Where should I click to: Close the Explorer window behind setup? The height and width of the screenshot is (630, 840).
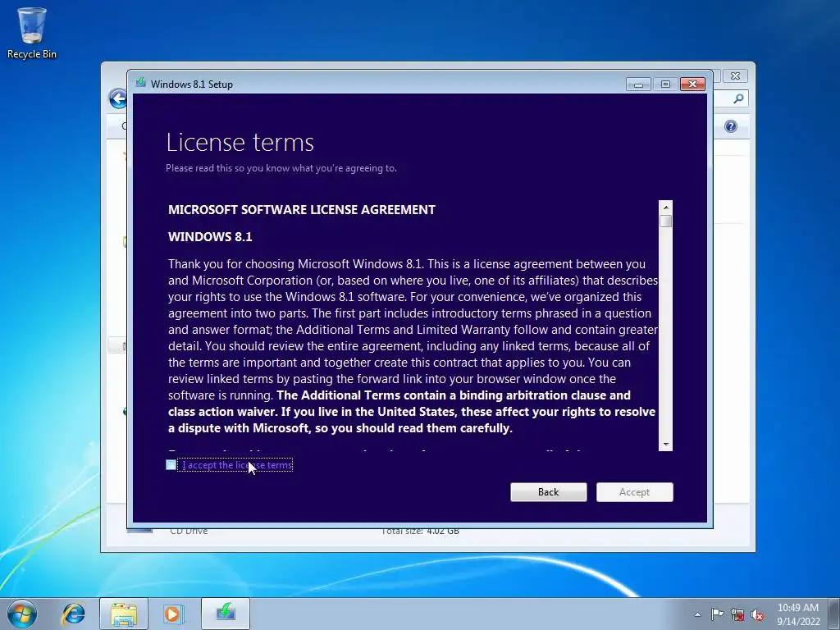736,76
